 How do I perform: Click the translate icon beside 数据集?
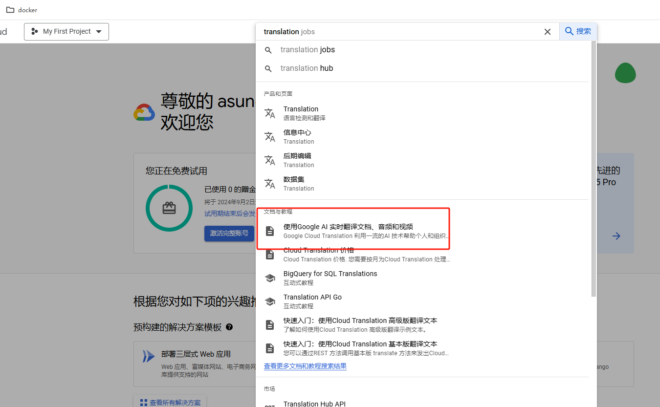[x=270, y=184]
